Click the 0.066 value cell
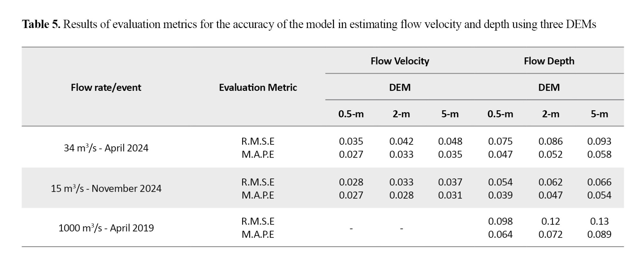This screenshot has width=644, height=262. (599, 182)
